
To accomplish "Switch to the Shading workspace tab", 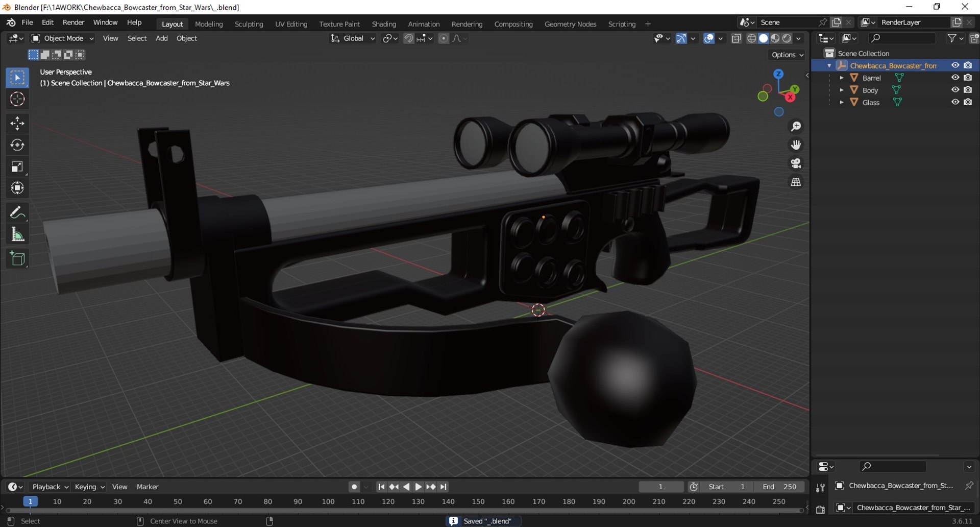I will (384, 24).
